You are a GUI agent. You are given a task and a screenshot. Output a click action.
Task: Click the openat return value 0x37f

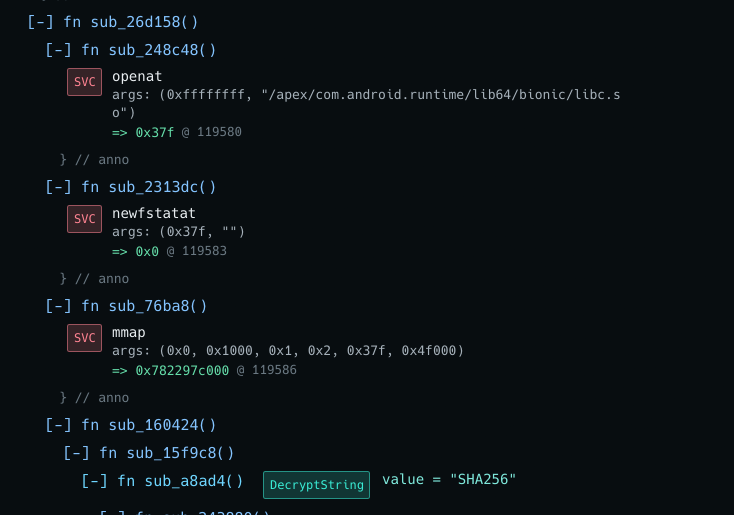155,132
